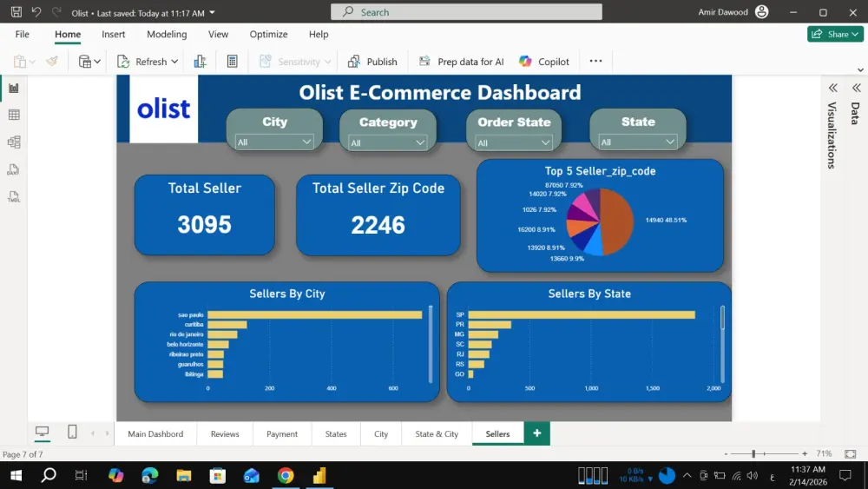This screenshot has width=868, height=489.
Task: Open the more options ellipsis in ribbon
Action: pyautogui.click(x=595, y=61)
